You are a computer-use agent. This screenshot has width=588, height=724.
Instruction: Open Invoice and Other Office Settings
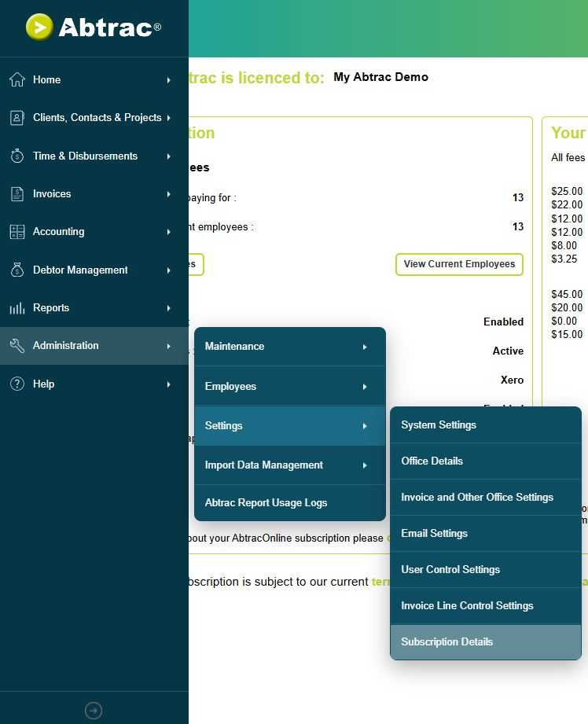(486, 498)
